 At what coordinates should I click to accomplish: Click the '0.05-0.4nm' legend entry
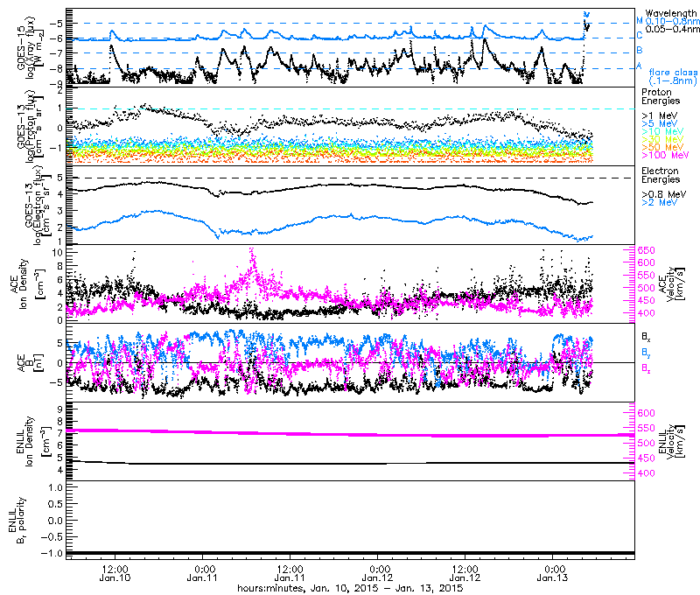click(673, 29)
